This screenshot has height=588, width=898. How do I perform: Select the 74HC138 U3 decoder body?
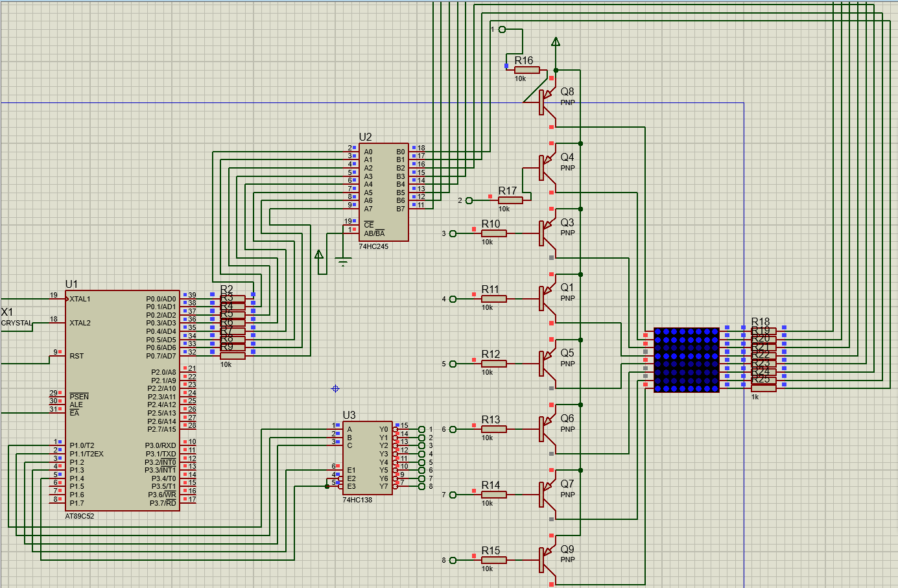pos(368,458)
